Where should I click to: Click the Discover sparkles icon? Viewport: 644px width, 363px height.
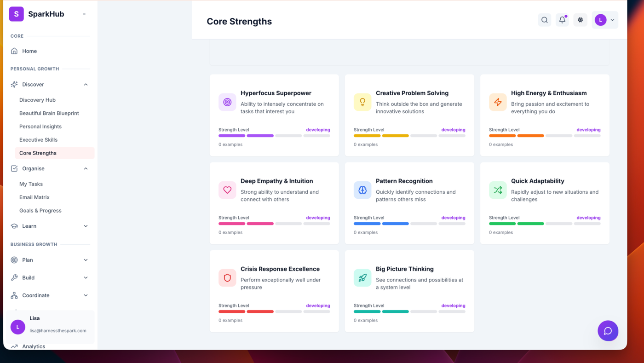click(14, 85)
